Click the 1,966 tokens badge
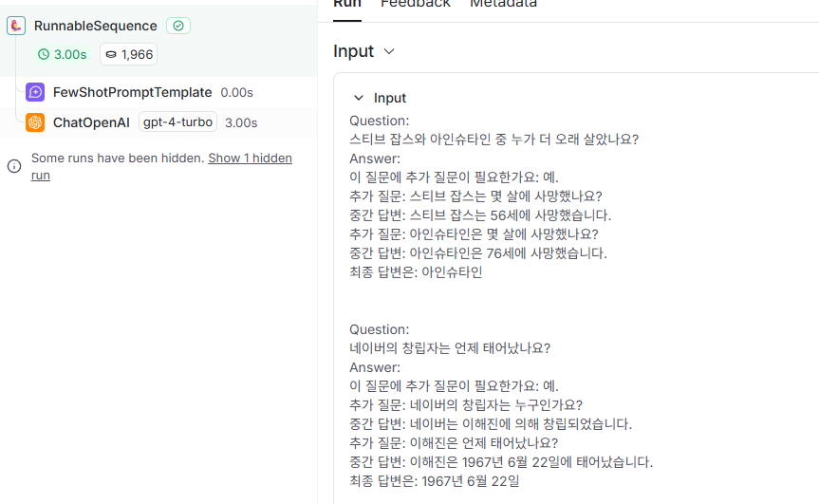Image resolution: width=819 pixels, height=504 pixels. (x=128, y=54)
